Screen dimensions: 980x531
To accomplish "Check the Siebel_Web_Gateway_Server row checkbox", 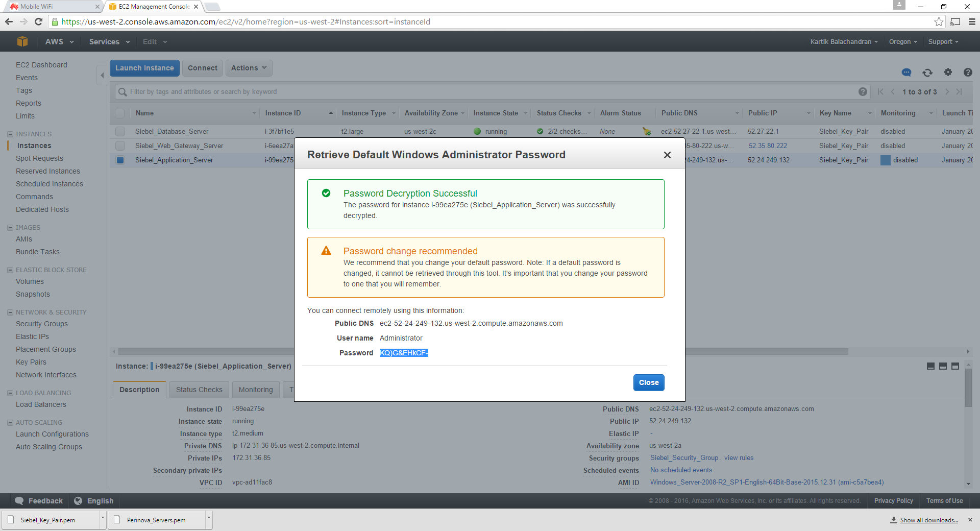I will (x=120, y=146).
